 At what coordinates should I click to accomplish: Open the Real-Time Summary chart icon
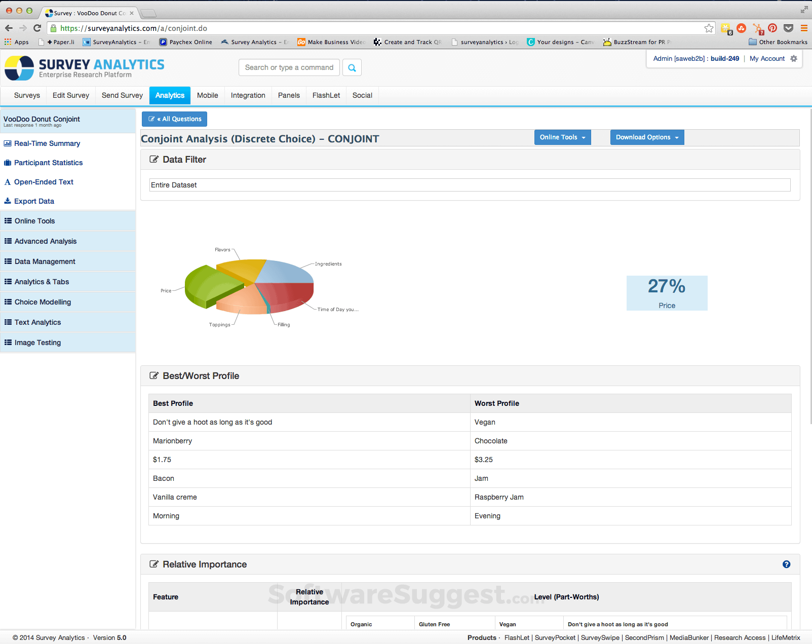[8, 143]
